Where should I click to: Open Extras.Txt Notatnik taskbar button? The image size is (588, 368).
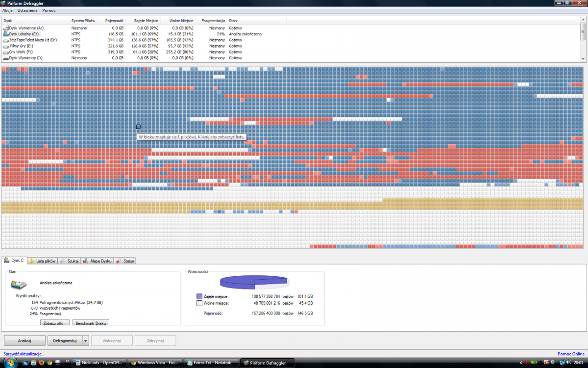[x=212, y=363]
